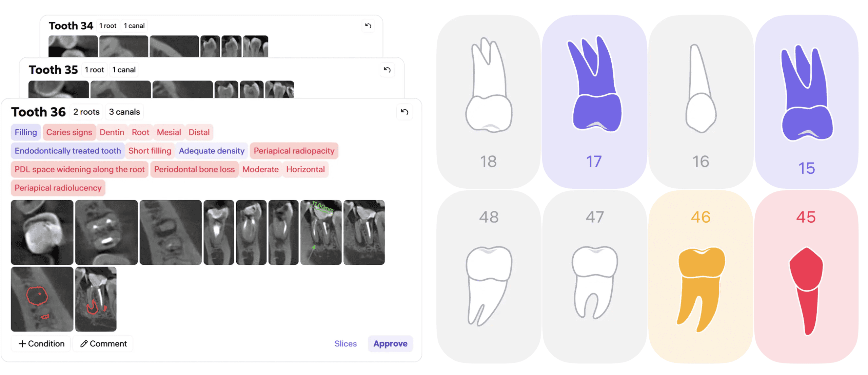Click the Periodontal bone loss tag
The width and height of the screenshot is (868, 375).
(x=194, y=169)
